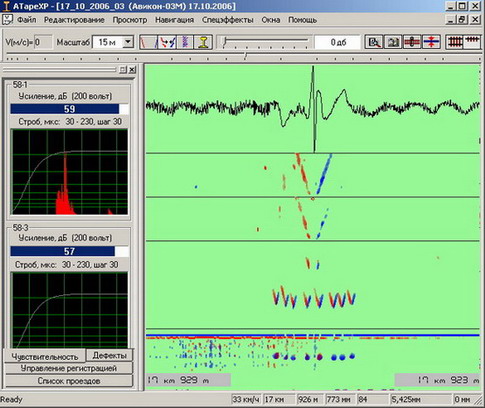
Task: Open the Спецэффекты menu
Action: click(228, 20)
